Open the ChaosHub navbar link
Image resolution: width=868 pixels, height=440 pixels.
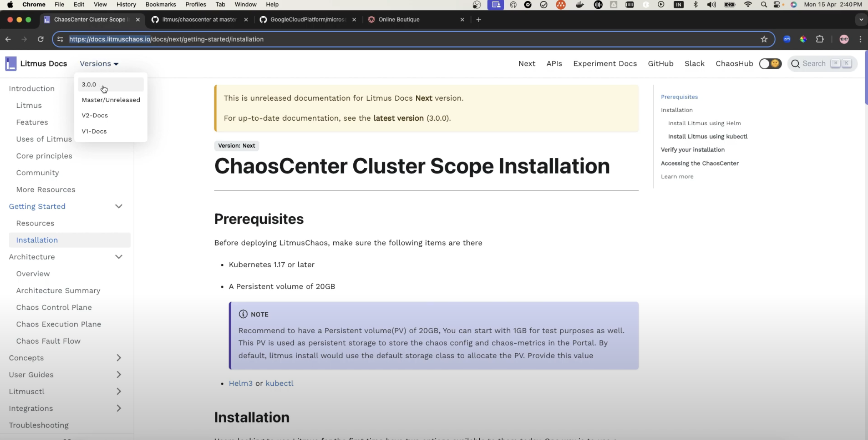coord(734,64)
